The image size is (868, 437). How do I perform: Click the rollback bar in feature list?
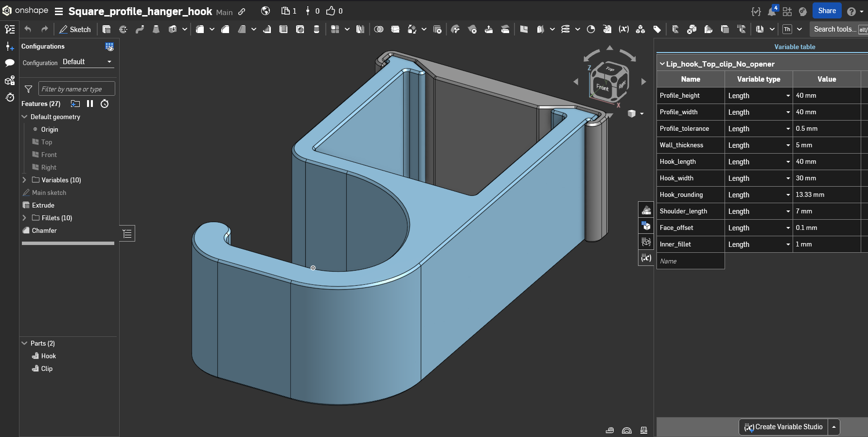(68, 243)
